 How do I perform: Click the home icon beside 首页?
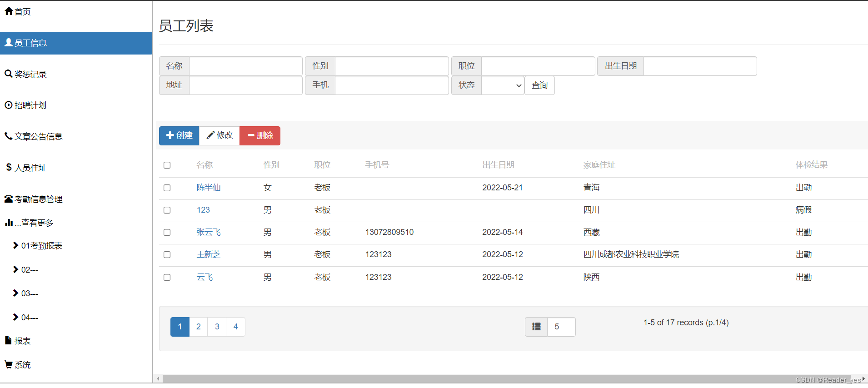(x=9, y=11)
